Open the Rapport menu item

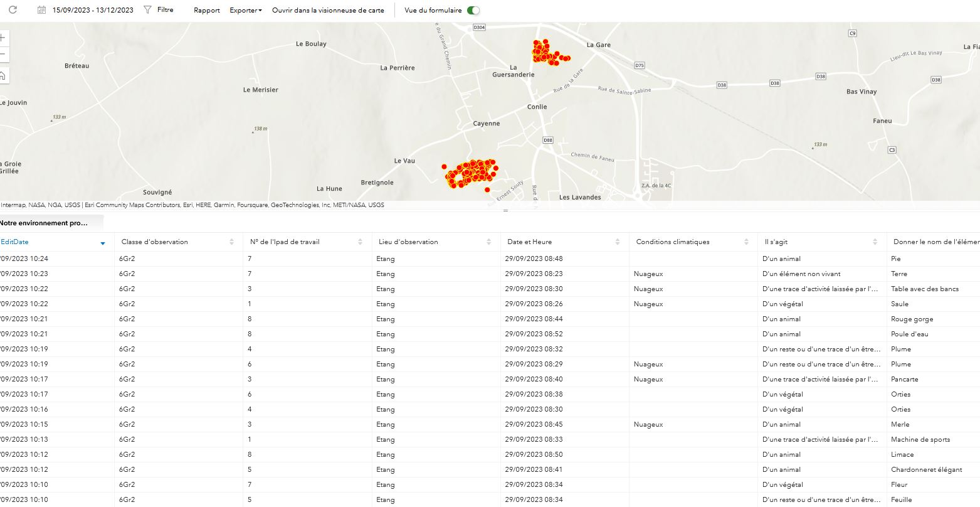pyautogui.click(x=207, y=10)
